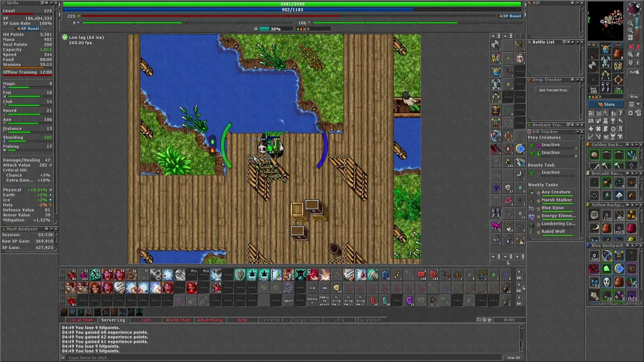Screen dimensions: 644x362
Task: Open the hamburger menu dropdown under Stop
Action: [x=634, y=104]
